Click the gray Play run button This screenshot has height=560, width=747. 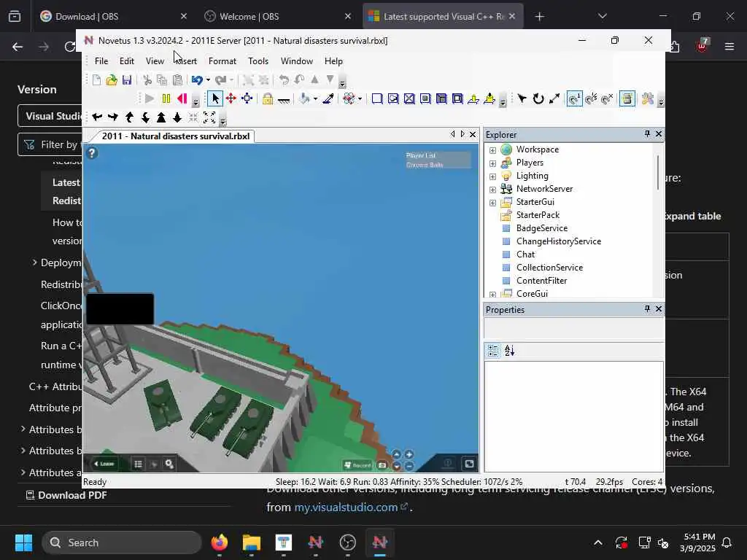(150, 98)
